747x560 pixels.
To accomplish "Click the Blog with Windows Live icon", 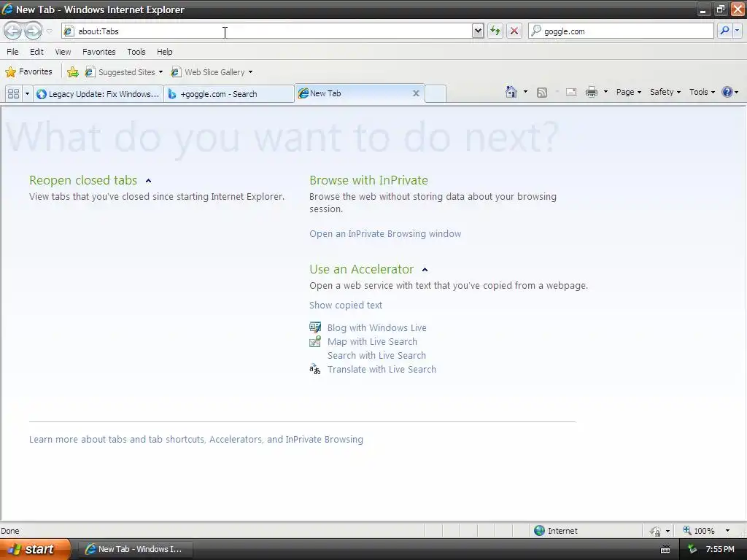I will [x=315, y=327].
